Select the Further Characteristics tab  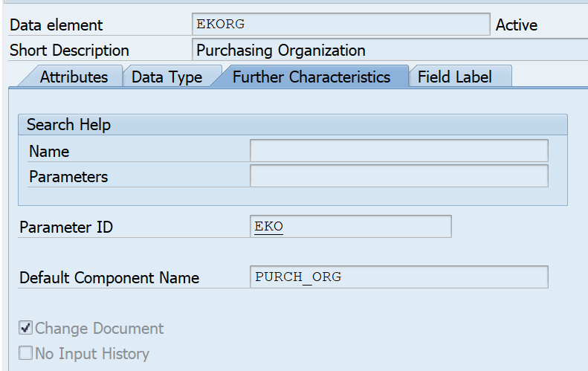tap(311, 77)
